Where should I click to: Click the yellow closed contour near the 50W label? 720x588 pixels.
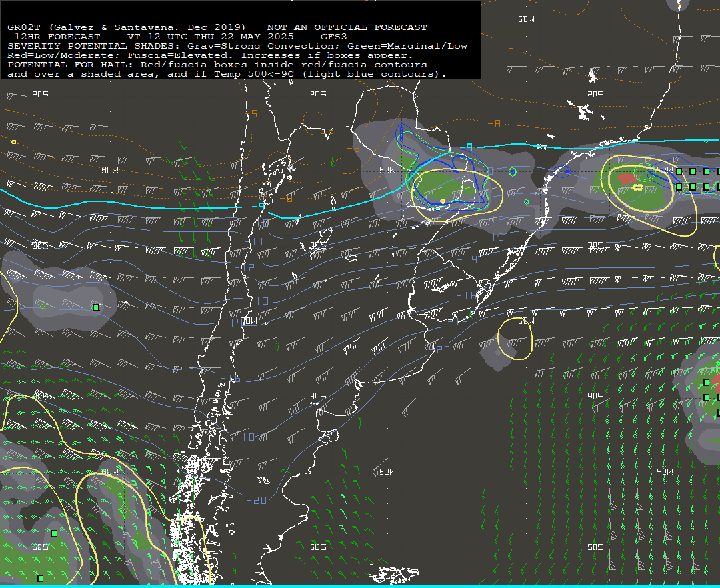click(515, 339)
